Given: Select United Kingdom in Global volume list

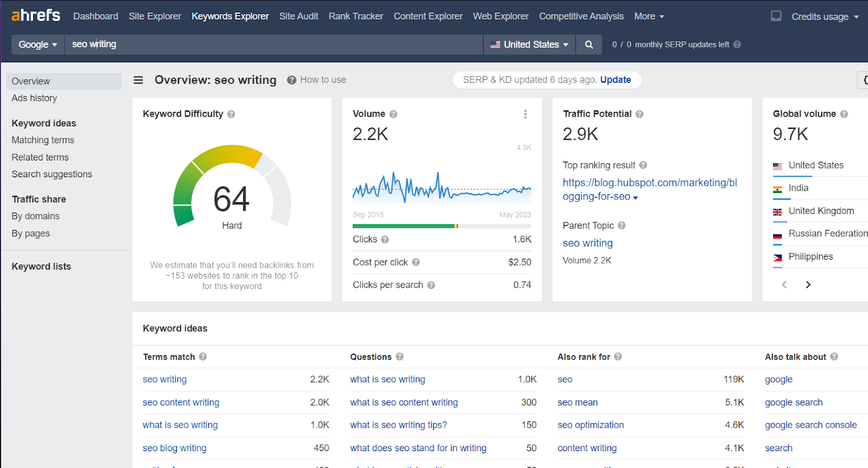Looking at the screenshot, I should pyautogui.click(x=820, y=211).
